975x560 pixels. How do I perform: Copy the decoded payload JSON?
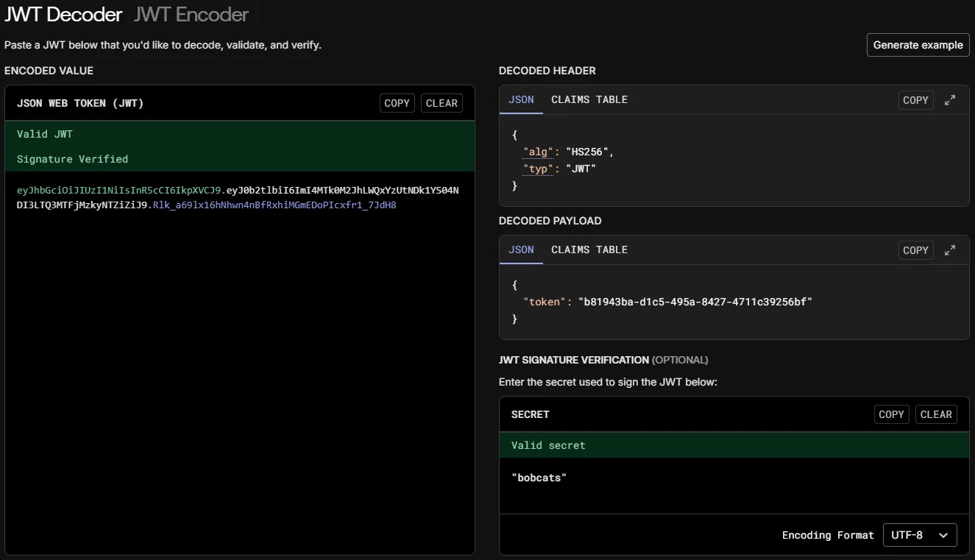[915, 249]
